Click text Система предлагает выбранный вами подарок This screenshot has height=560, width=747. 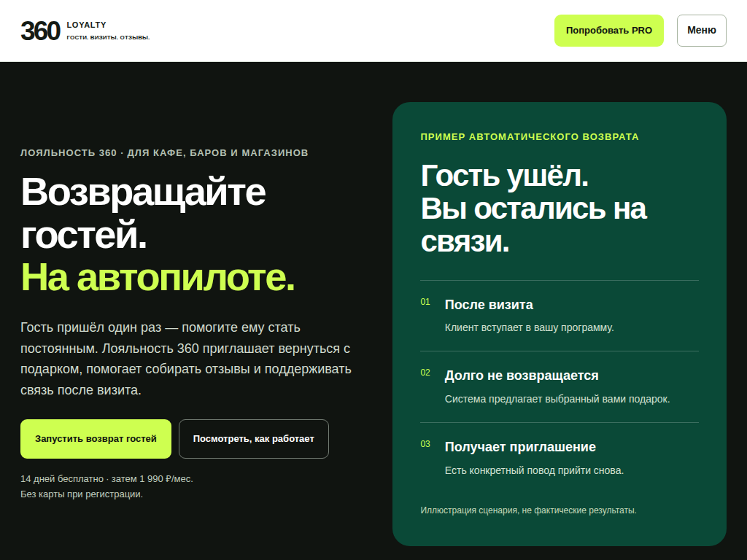click(557, 399)
